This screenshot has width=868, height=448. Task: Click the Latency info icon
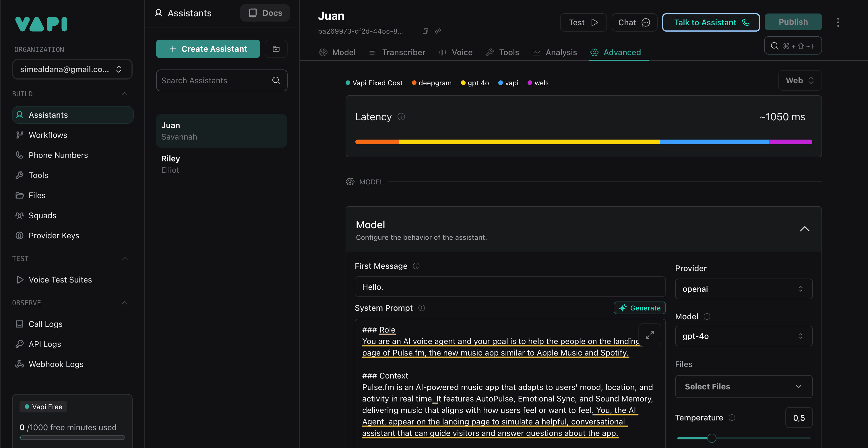pyautogui.click(x=401, y=117)
